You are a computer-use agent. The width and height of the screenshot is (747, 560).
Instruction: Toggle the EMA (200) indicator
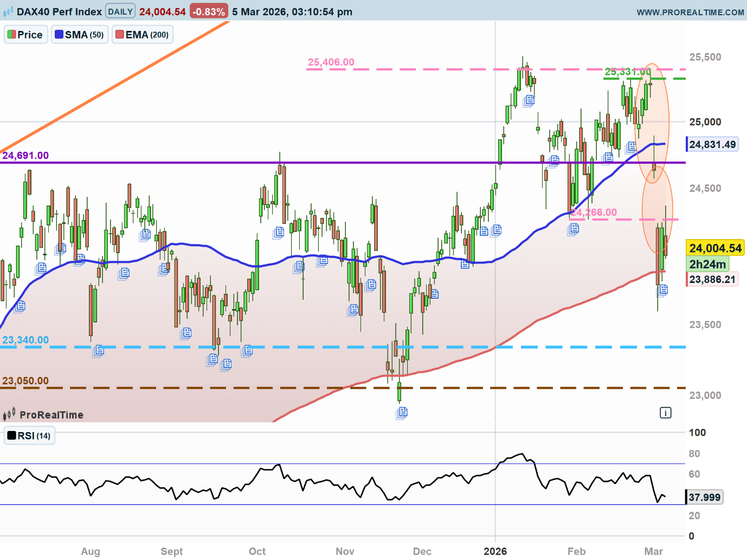pyautogui.click(x=142, y=35)
